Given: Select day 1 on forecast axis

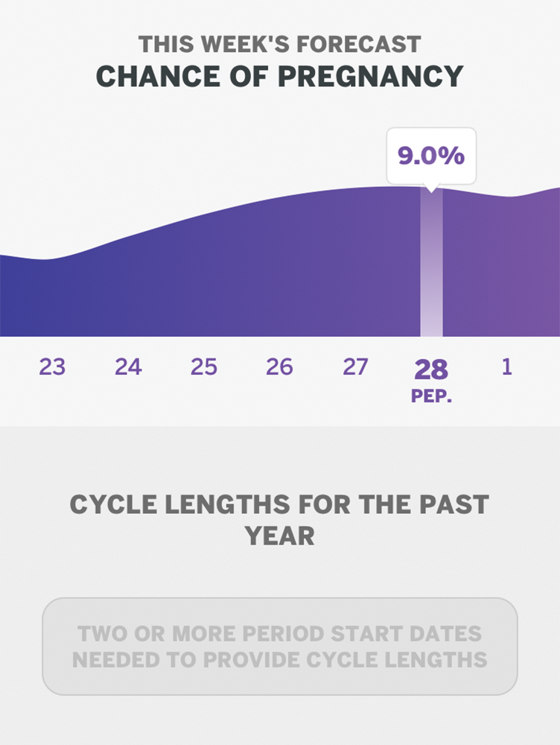Looking at the screenshot, I should coord(507,367).
